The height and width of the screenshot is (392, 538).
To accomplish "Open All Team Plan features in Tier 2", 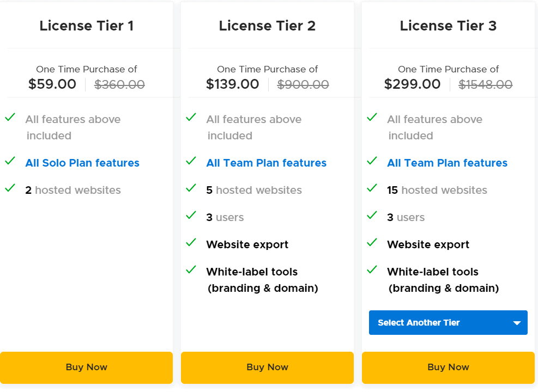I will (x=267, y=163).
